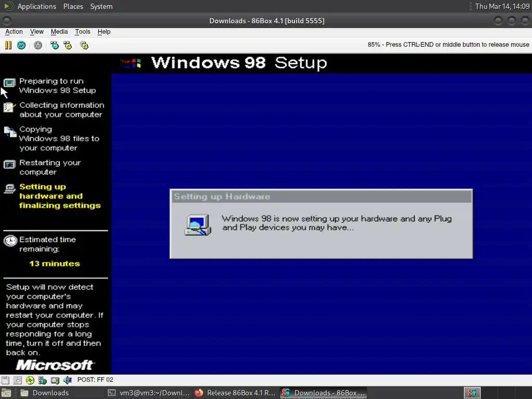The image size is (532, 399).
Task: Open the View menu
Action: [37, 32]
